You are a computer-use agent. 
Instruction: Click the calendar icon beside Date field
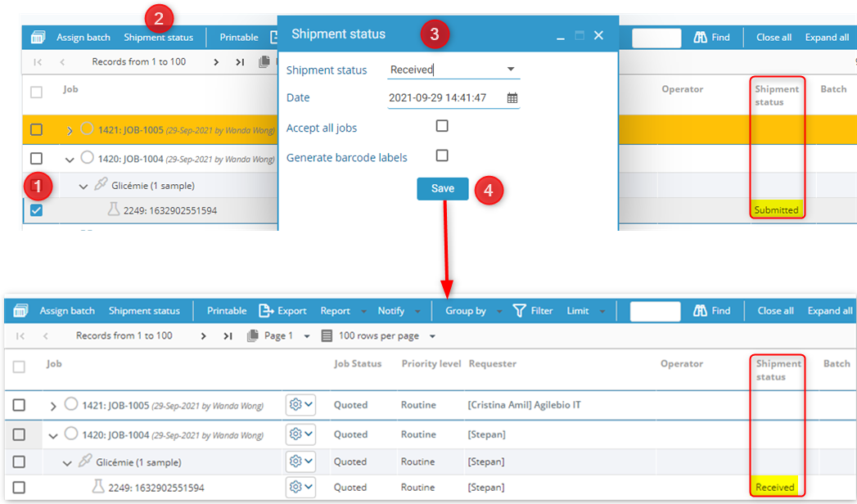tap(512, 98)
